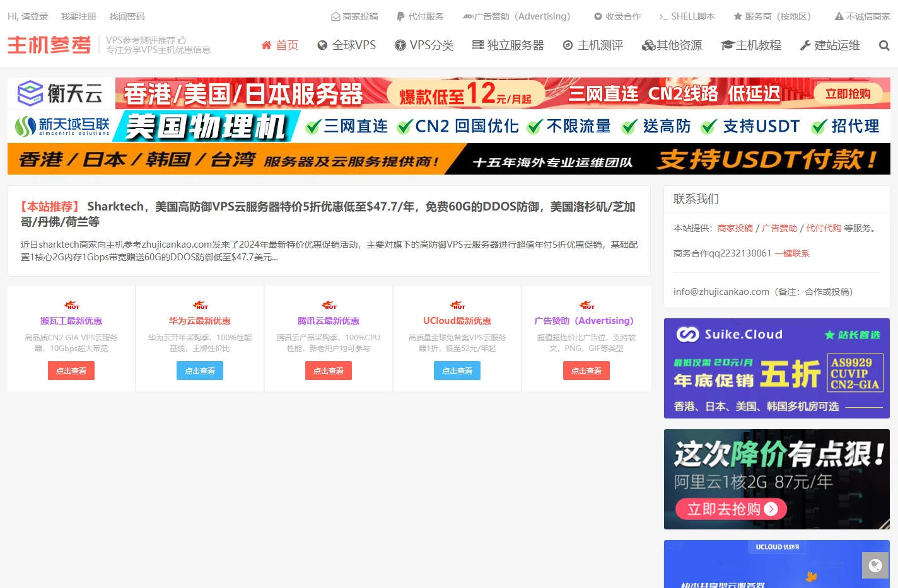Click the info@zhujicankao.com email text
Viewport: 898px width, 588px height.
click(721, 292)
